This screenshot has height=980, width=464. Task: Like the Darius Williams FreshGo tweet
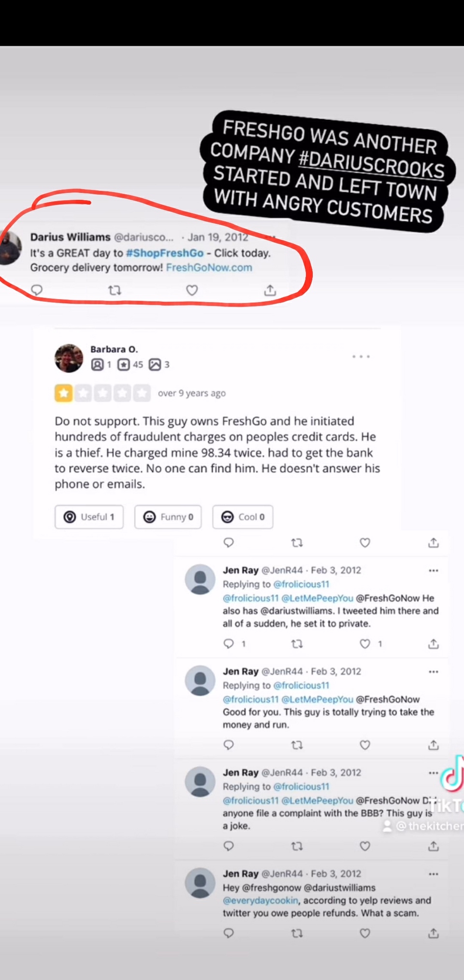pos(192,290)
